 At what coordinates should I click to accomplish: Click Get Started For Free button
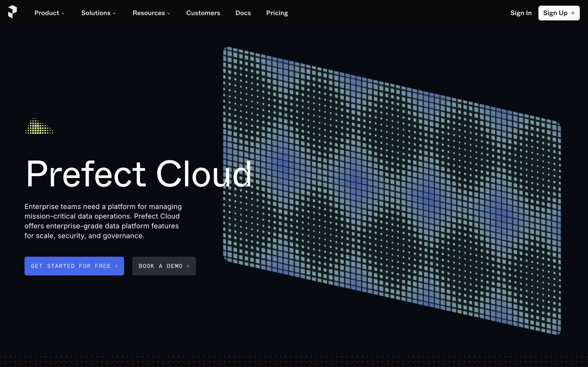(74, 266)
